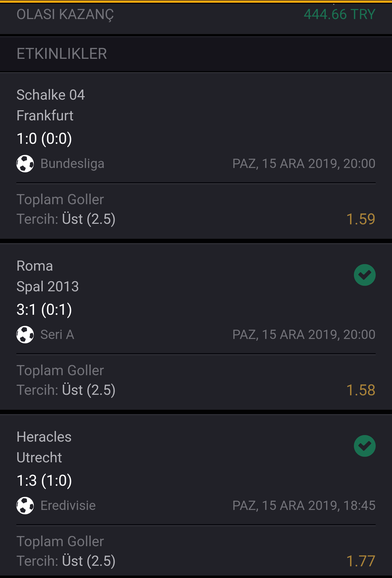
Task: Tap the green checkmark next to Heracles
Action: click(x=365, y=446)
